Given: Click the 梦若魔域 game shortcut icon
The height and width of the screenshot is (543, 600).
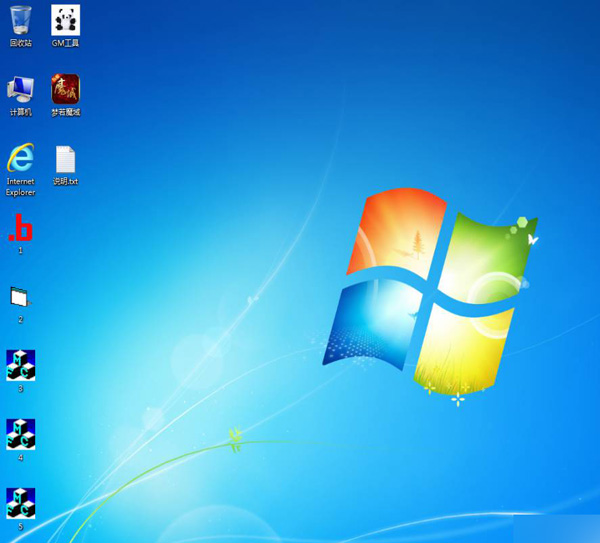Looking at the screenshot, I should [65, 89].
